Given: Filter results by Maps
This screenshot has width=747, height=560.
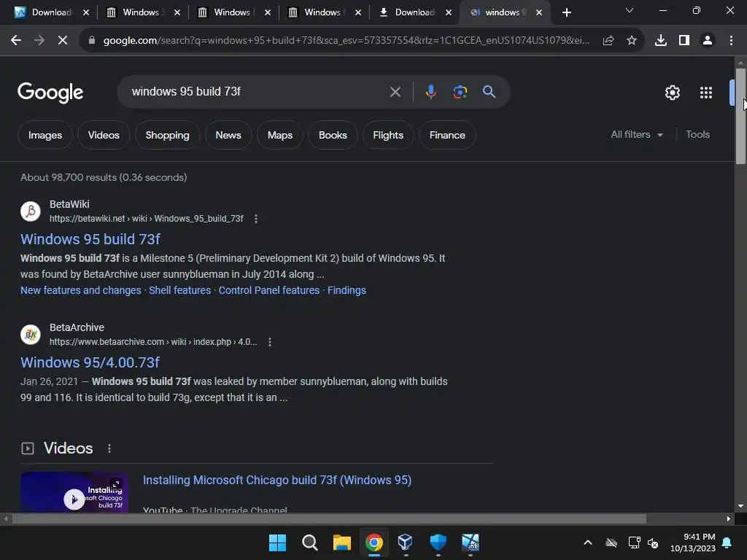Looking at the screenshot, I should (x=279, y=135).
